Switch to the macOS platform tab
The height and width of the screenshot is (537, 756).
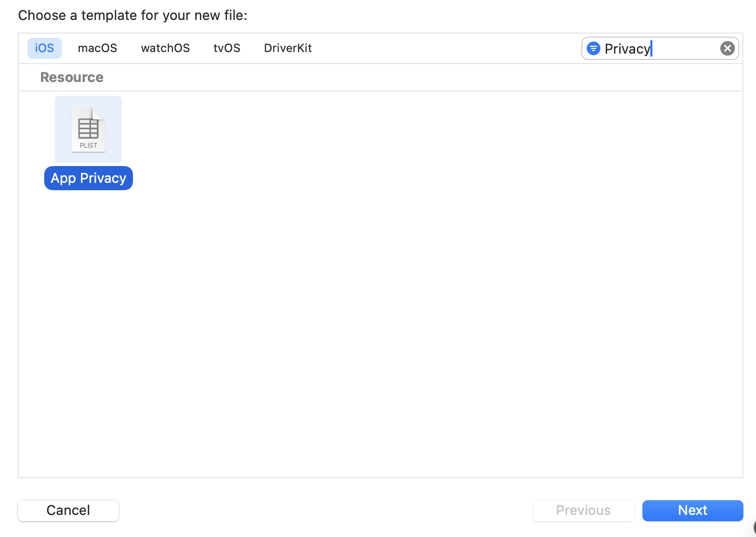click(x=97, y=48)
